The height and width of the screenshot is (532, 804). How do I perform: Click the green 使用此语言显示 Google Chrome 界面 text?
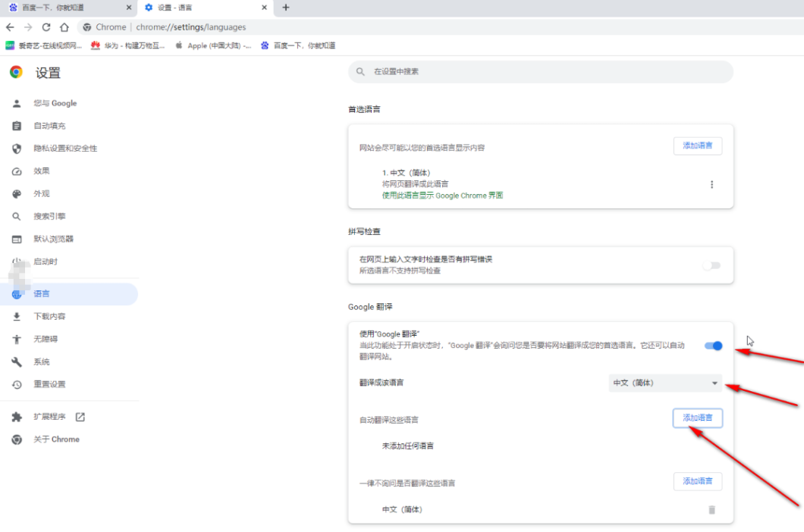coord(442,196)
